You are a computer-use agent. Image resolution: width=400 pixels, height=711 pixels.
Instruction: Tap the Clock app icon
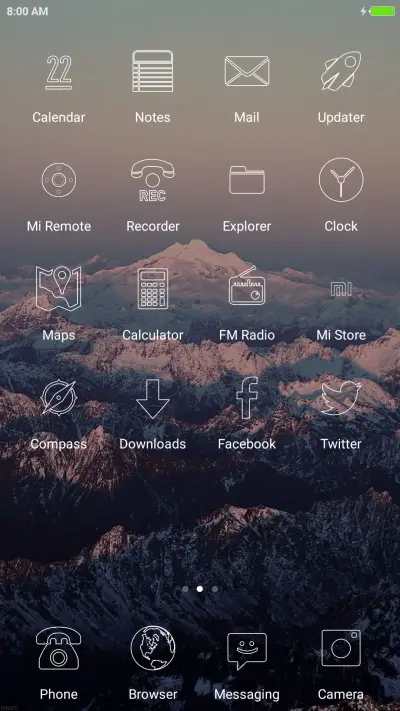coord(341,180)
